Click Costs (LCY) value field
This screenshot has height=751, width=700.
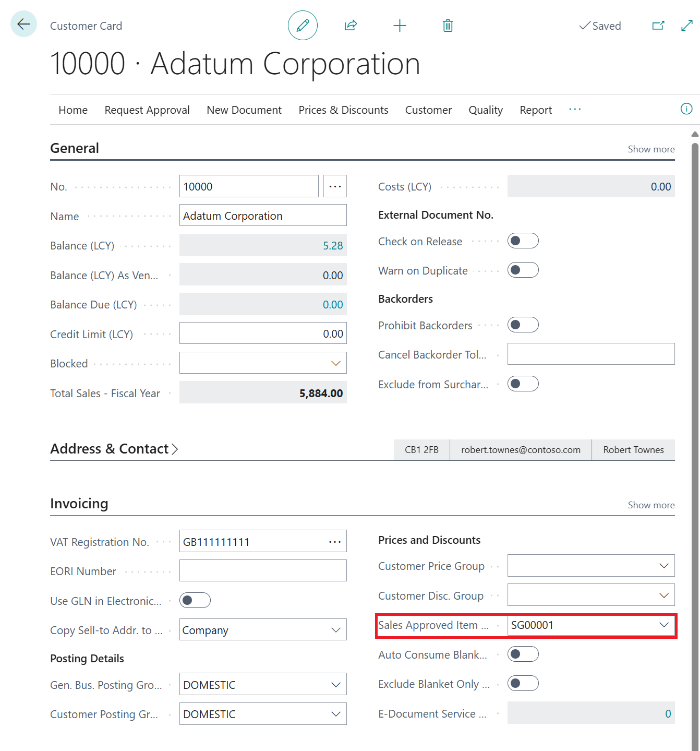pyautogui.click(x=591, y=186)
